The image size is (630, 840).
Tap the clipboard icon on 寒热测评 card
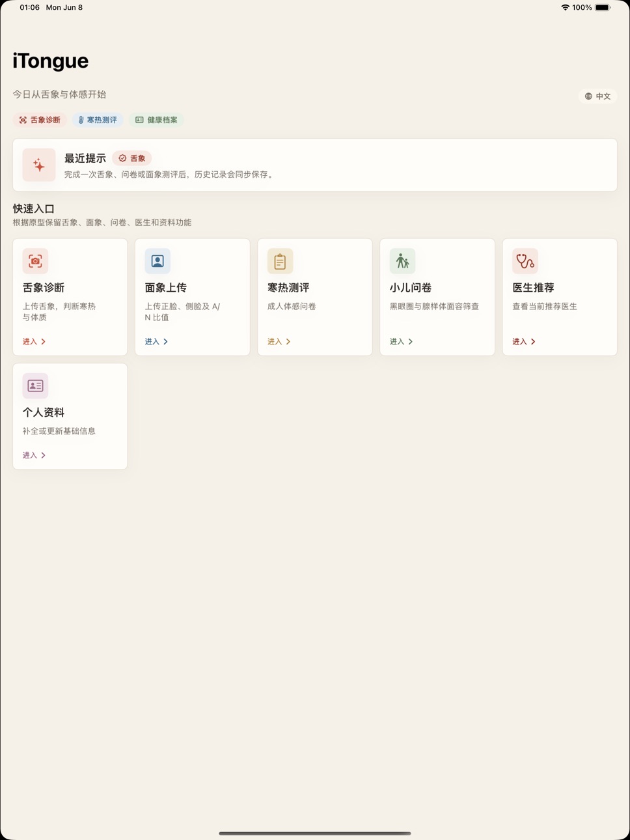[x=280, y=261]
